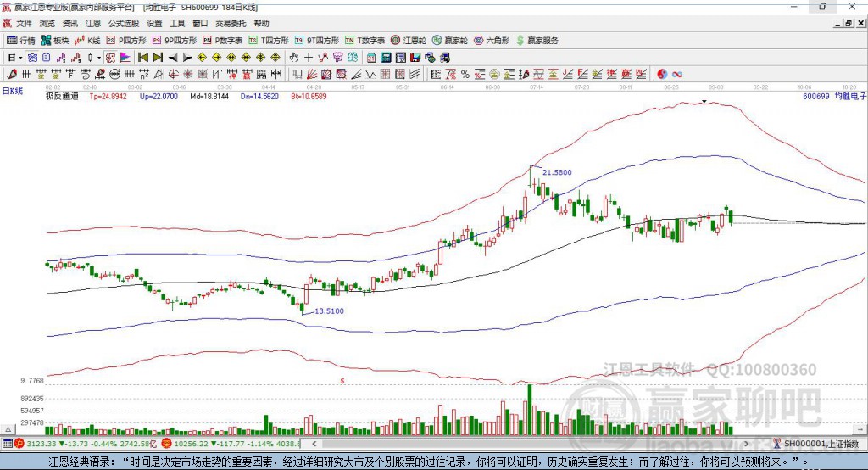Open the 公式选股 menu
The height and width of the screenshot is (470, 868).
point(124,23)
